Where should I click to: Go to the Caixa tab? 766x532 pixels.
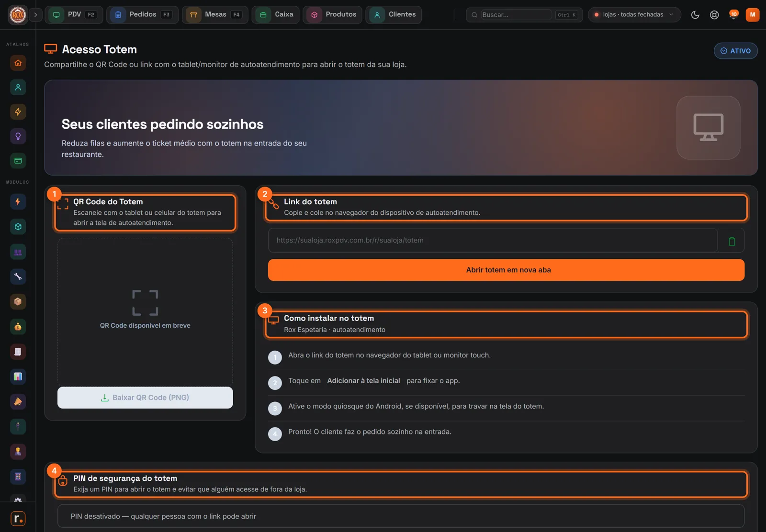click(x=276, y=15)
